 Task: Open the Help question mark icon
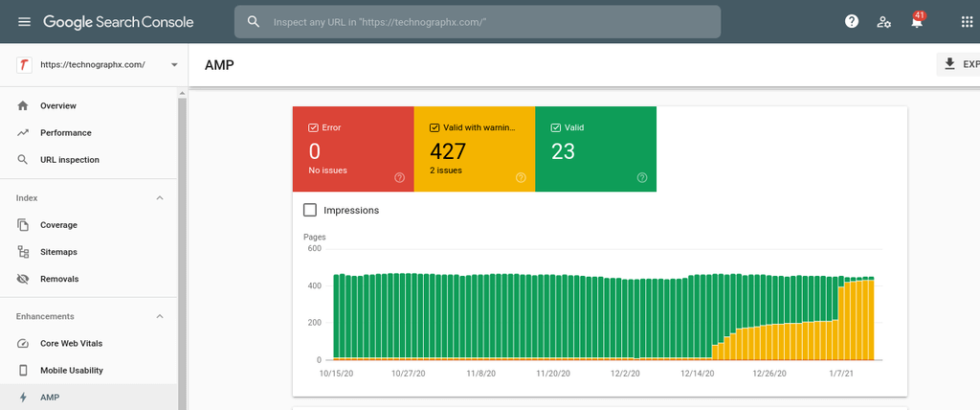tap(851, 22)
